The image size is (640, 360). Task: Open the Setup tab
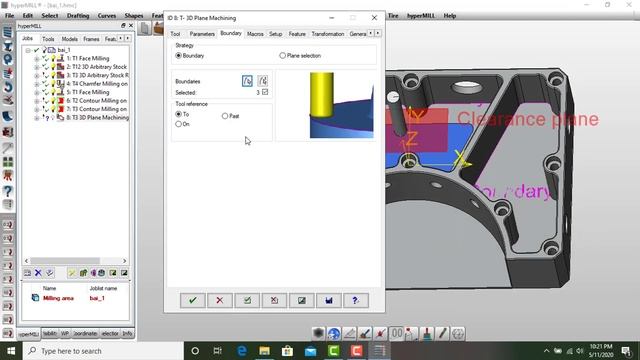click(x=276, y=34)
